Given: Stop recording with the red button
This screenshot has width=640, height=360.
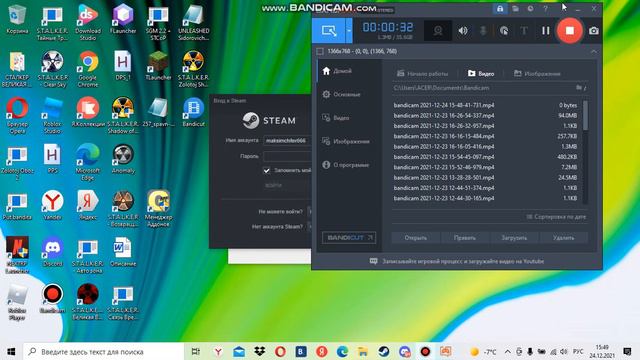Looking at the screenshot, I should 569,31.
